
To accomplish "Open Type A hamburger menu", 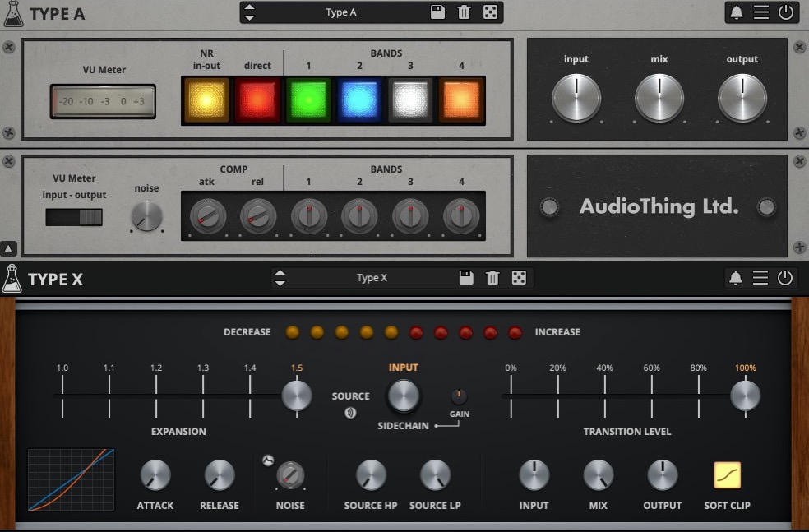I will pyautogui.click(x=761, y=12).
